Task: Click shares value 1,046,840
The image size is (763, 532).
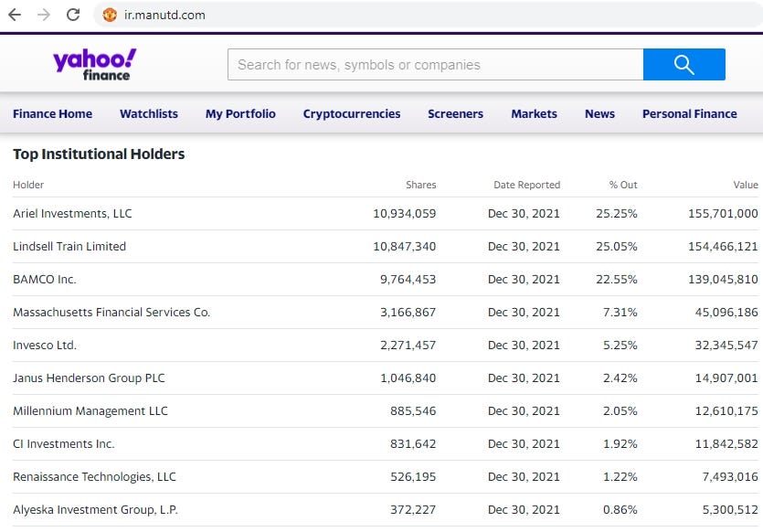Action: (x=408, y=378)
